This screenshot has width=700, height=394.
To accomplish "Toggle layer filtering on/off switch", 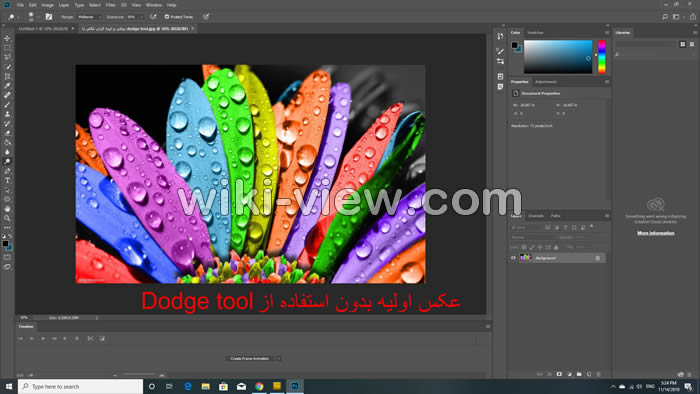I will coord(592,227).
